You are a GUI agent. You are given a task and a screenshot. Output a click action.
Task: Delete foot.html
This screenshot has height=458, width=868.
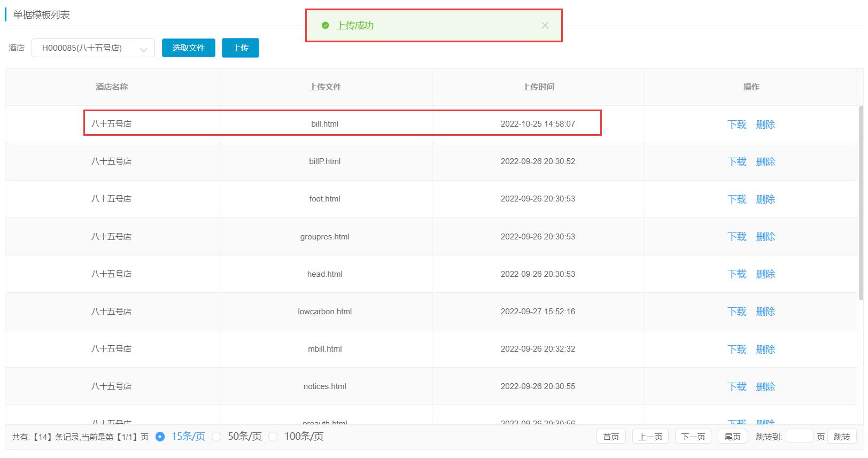[x=765, y=199]
